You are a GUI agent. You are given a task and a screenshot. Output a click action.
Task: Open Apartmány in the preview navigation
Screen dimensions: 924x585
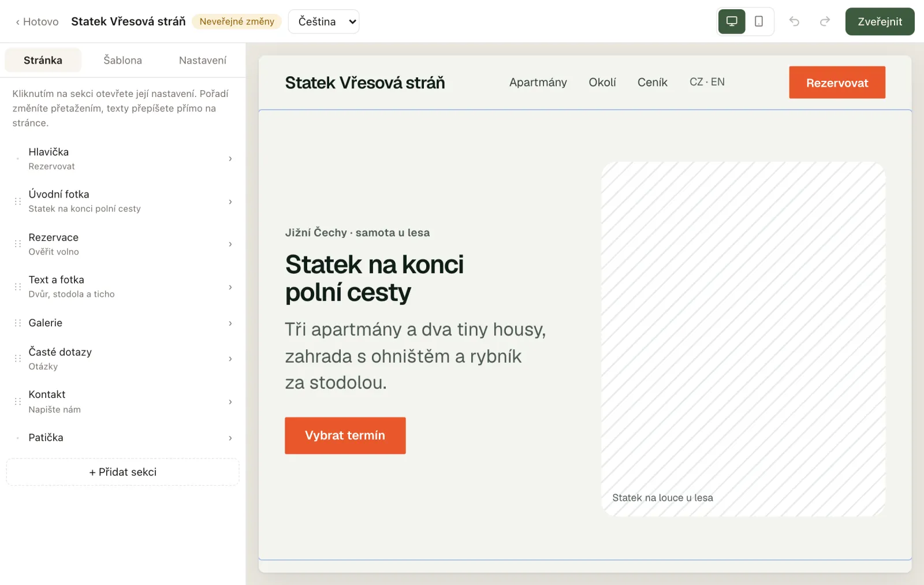pyautogui.click(x=538, y=82)
